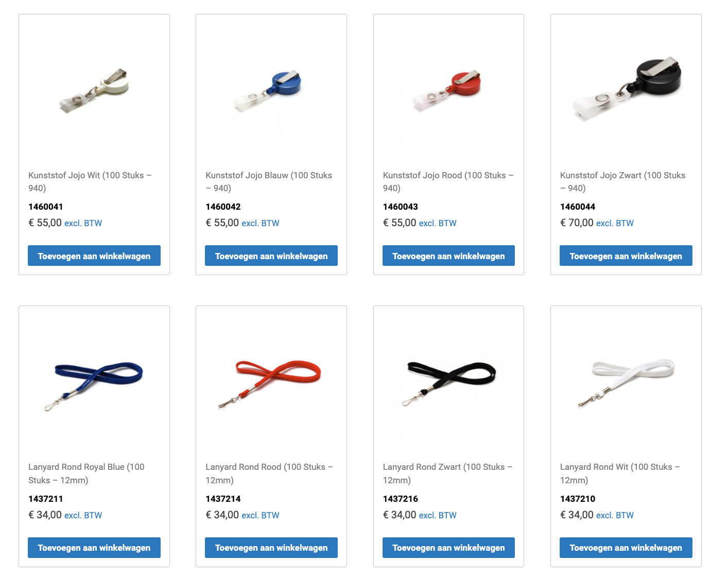Open the Lanyard Rond Royal Blue title link
This screenshot has width=728, height=576.
click(x=86, y=473)
